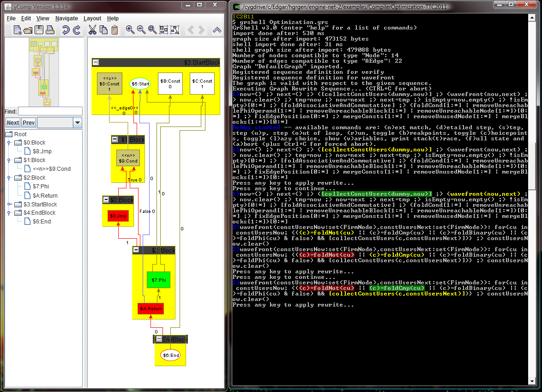Click the Zoom In magnifier icon

(130, 30)
